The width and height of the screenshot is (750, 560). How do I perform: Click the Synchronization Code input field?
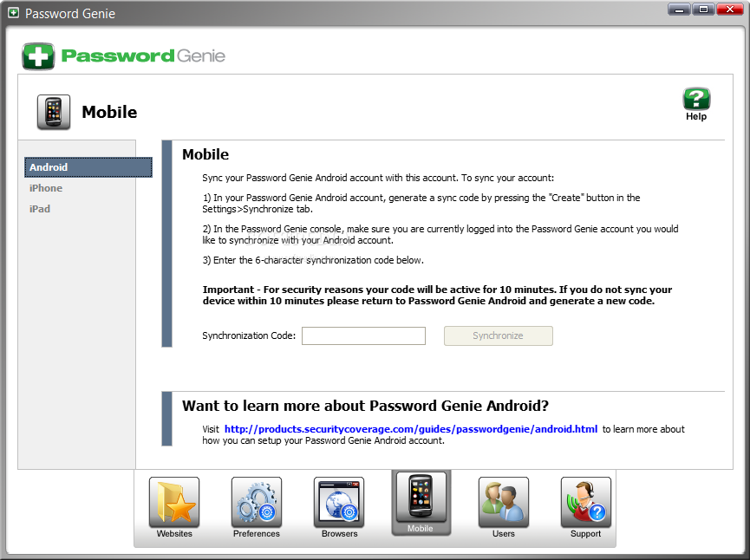363,335
